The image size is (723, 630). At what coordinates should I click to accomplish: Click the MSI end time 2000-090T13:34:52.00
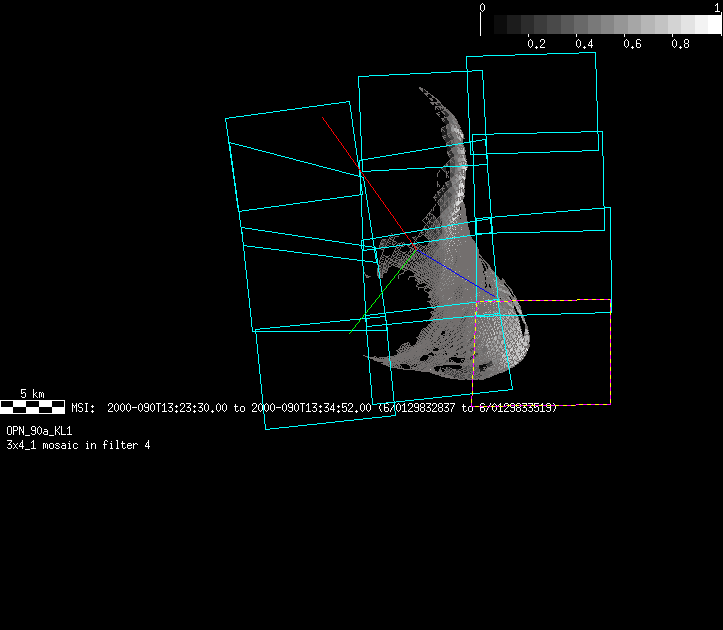pyautogui.click(x=311, y=408)
